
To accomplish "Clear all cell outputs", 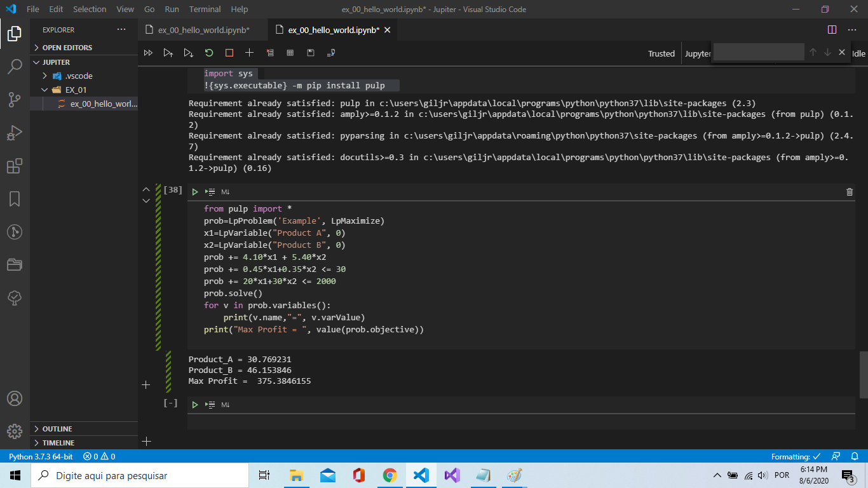I will click(x=270, y=53).
